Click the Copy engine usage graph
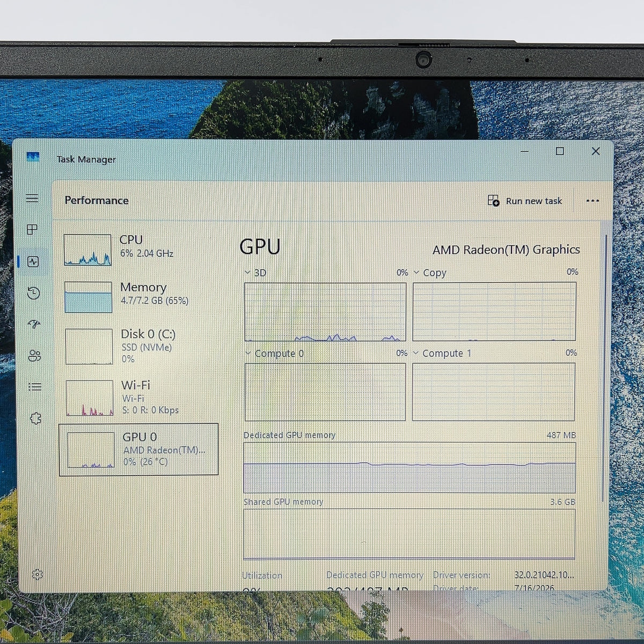The height and width of the screenshot is (644, 644). pos(494,311)
